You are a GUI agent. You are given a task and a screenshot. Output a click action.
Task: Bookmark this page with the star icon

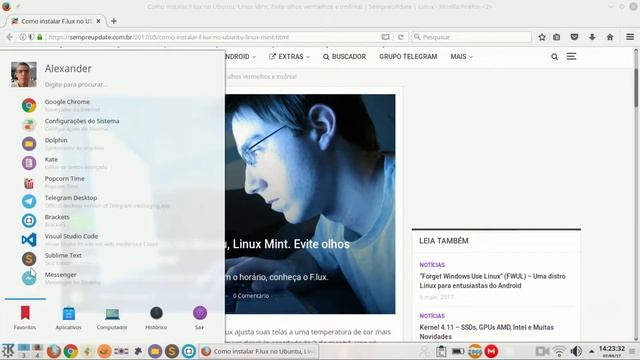tap(542, 37)
